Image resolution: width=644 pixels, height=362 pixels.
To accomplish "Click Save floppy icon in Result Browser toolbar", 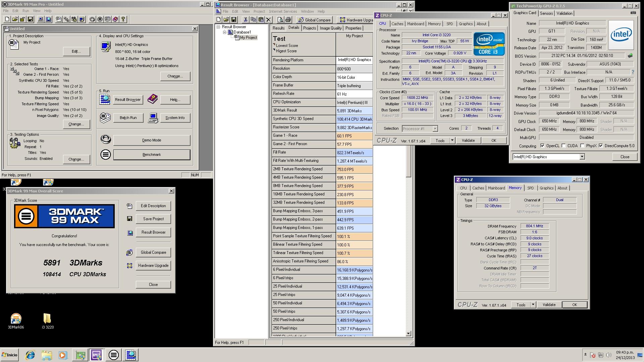I will point(234,20).
